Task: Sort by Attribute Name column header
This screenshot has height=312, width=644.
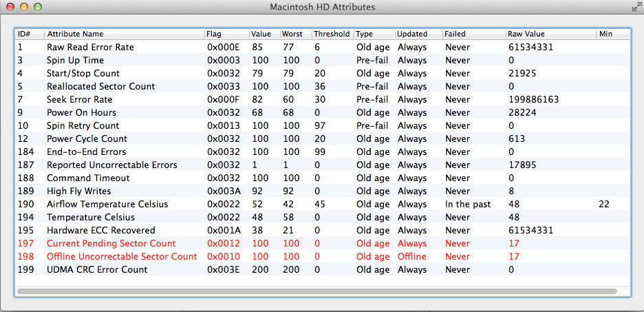Action: pyautogui.click(x=125, y=34)
